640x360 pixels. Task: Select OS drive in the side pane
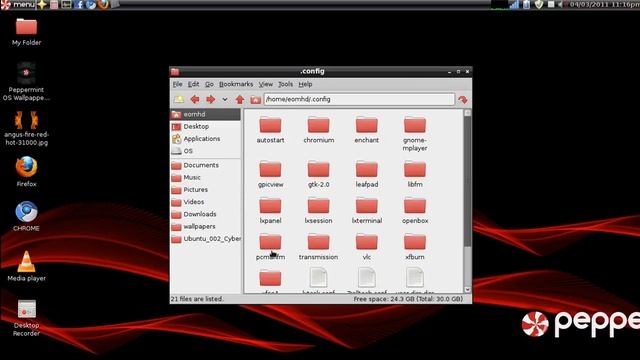click(205, 151)
